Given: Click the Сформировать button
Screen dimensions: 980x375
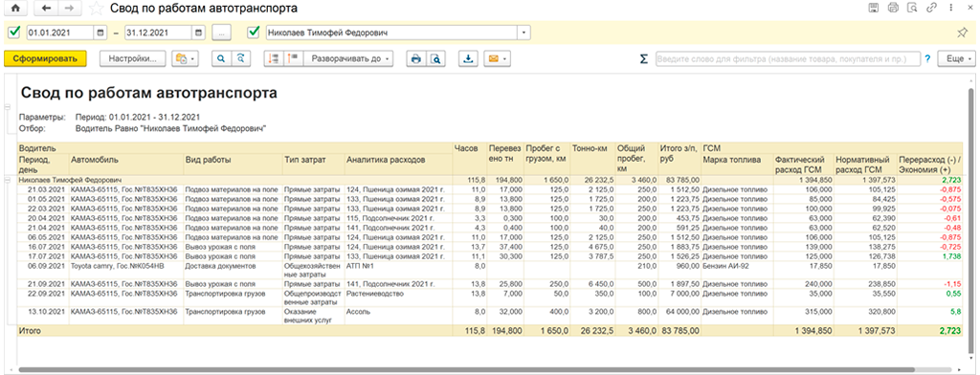Looking at the screenshot, I should pyautogui.click(x=45, y=58).
